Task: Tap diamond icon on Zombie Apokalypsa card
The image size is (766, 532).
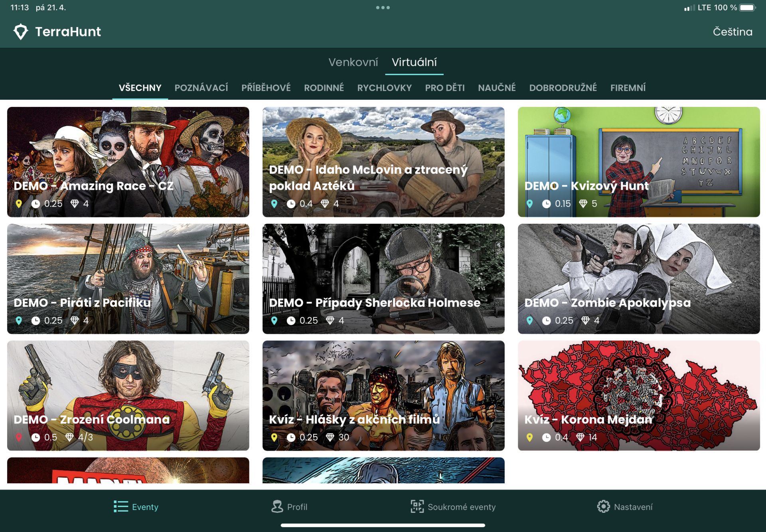Action: [585, 321]
